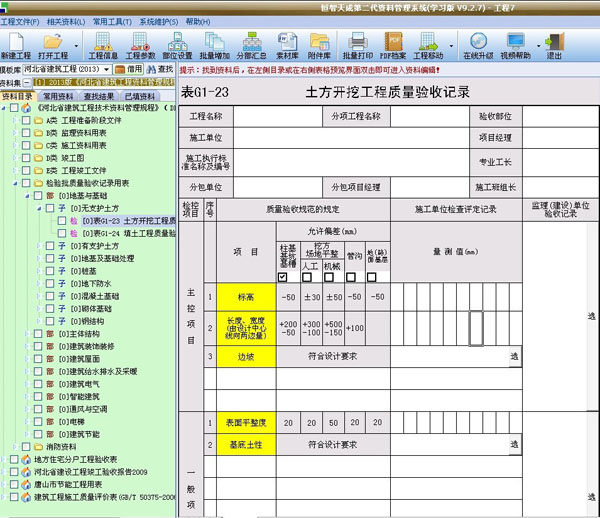Open the 工程文件(F) menu
600x518 pixels.
(x=20, y=22)
